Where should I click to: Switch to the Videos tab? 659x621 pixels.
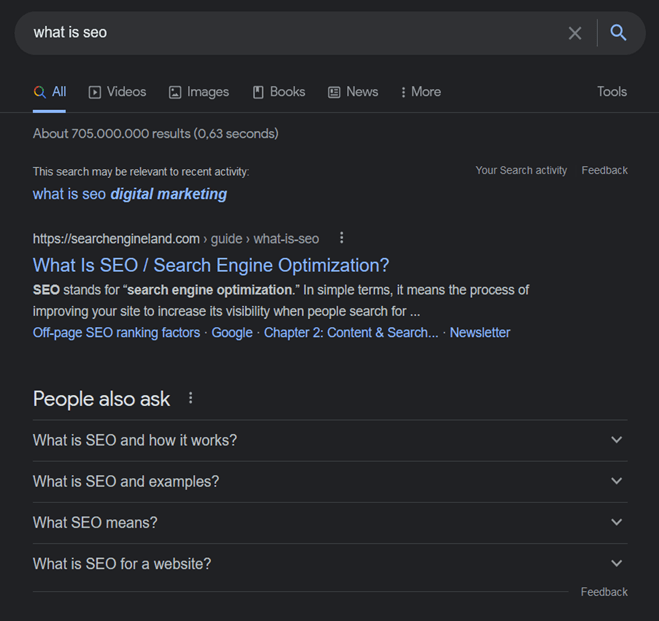point(117,92)
